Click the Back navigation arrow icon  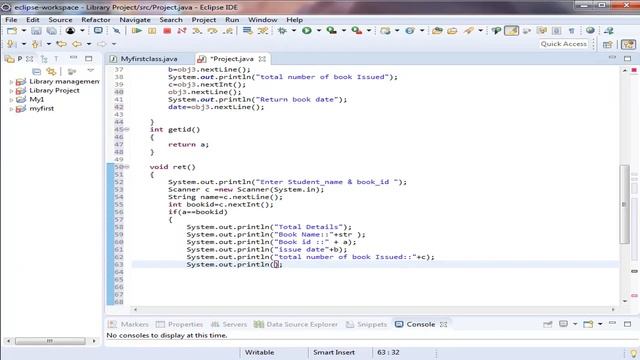point(76,44)
